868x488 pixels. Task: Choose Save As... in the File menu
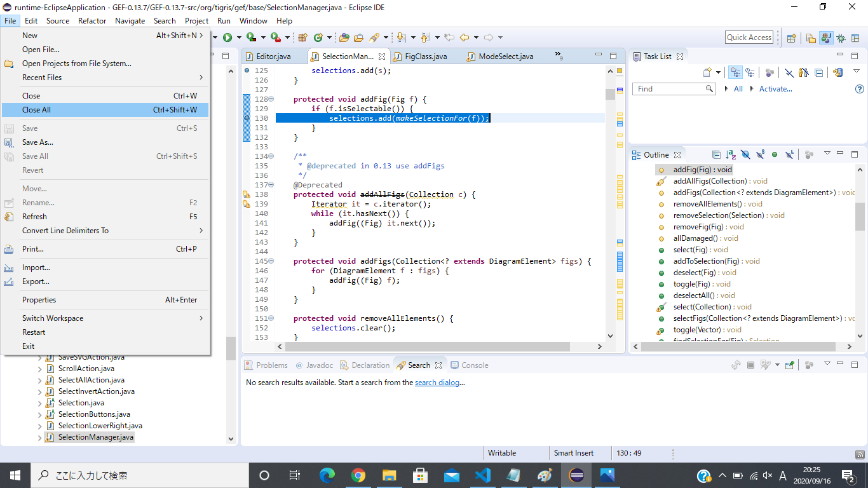click(x=105, y=142)
